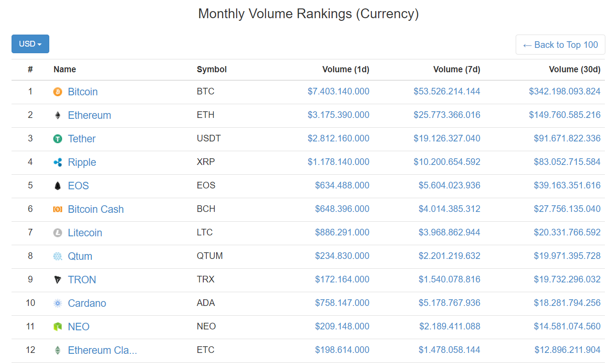Click Ethereum 1d volume $3.175.390.000
612x364 pixels.
(338, 115)
